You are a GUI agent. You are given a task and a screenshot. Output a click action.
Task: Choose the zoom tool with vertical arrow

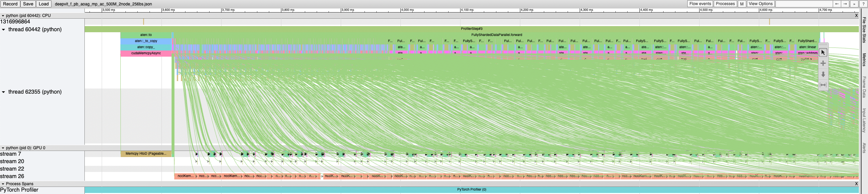coord(823,74)
